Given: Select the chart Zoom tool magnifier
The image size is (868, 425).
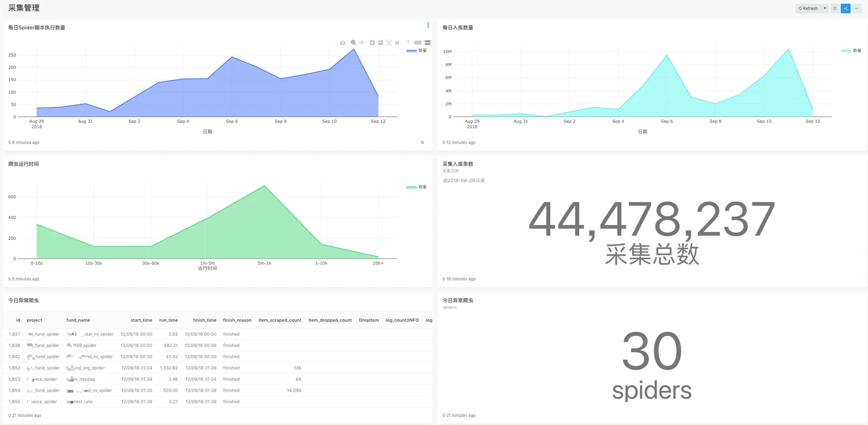Looking at the screenshot, I should pyautogui.click(x=353, y=43).
